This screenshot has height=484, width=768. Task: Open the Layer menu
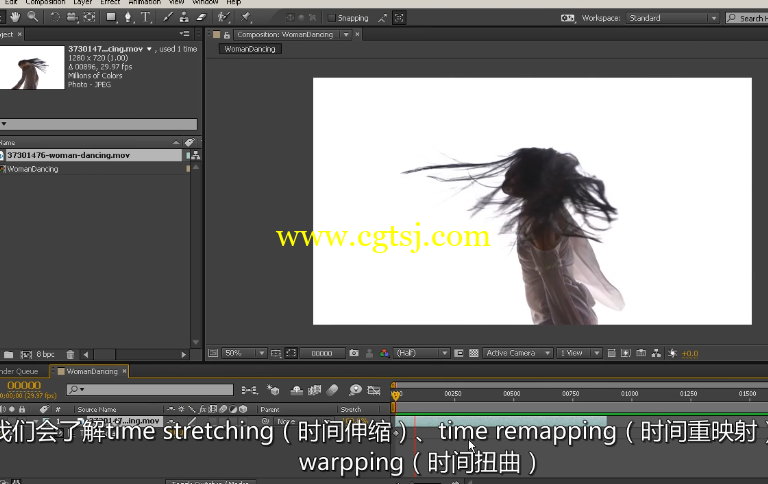pyautogui.click(x=83, y=2)
